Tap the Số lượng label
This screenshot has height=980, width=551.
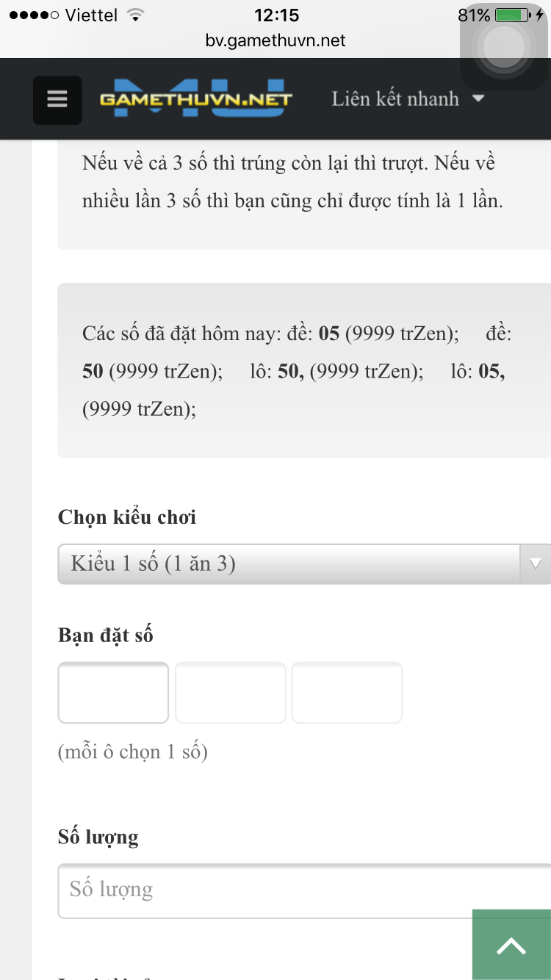(98, 837)
